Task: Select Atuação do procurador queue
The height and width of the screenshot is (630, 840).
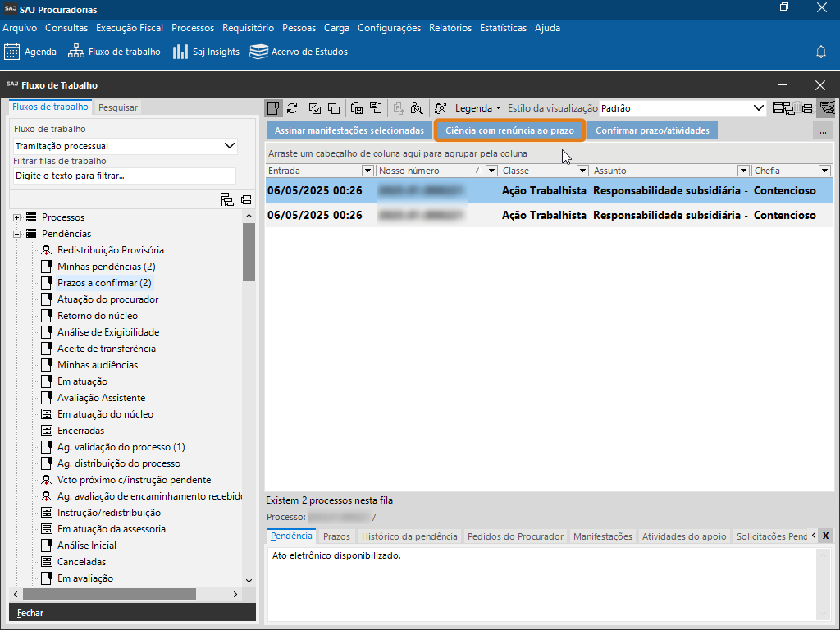Action: click(107, 299)
